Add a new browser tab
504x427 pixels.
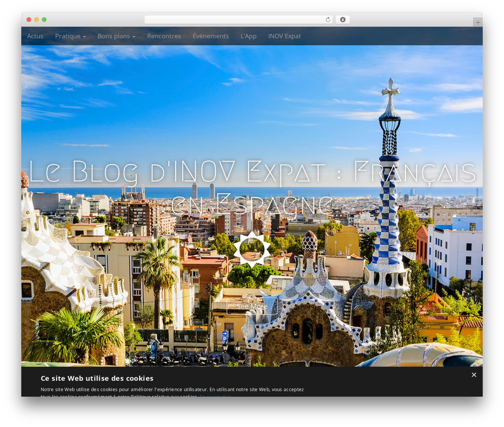click(x=478, y=22)
